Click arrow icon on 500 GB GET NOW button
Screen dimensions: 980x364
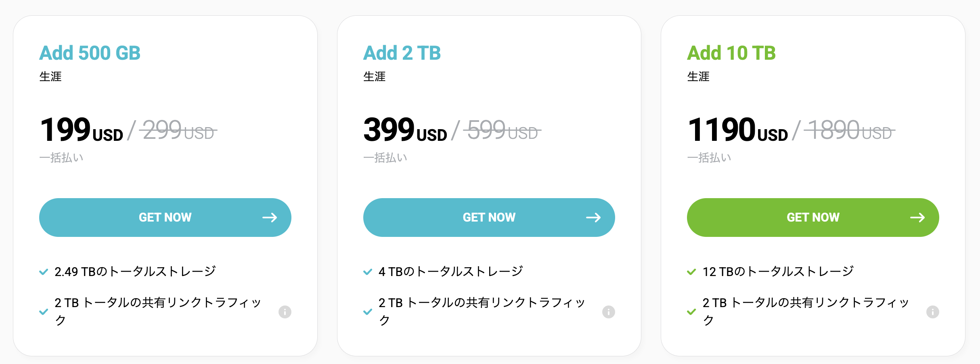(x=270, y=218)
